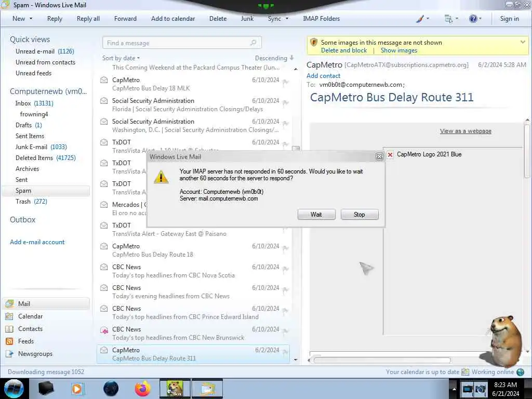Image resolution: width=532 pixels, height=399 pixels.
Task: Open the blue Help question mark icon
Action: pos(473,19)
